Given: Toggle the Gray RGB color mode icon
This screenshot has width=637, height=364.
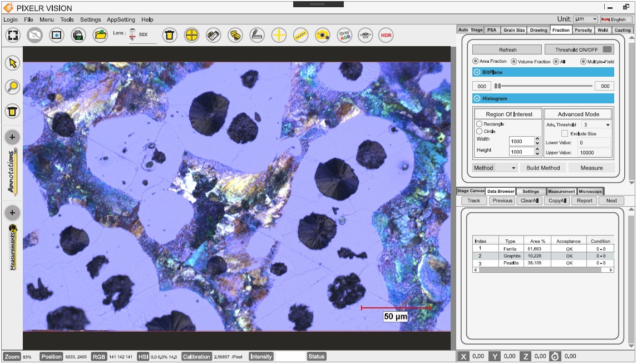Looking at the screenshot, I should point(344,35).
